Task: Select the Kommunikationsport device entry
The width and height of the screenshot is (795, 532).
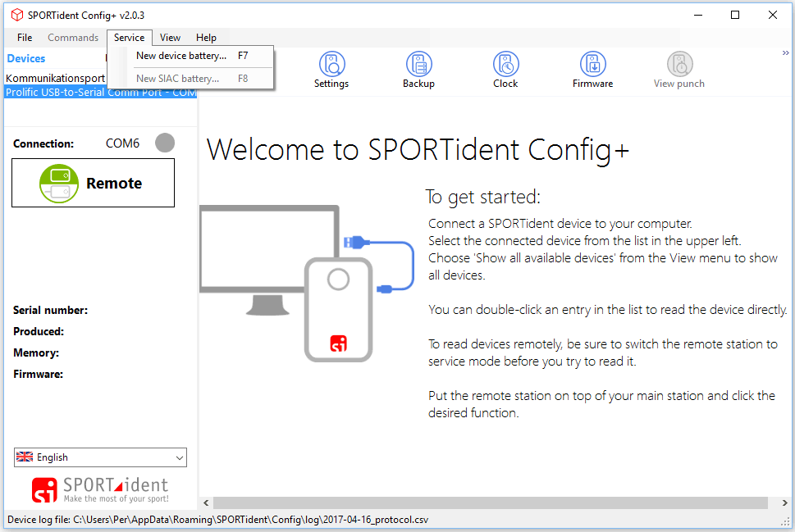Action: click(x=55, y=78)
